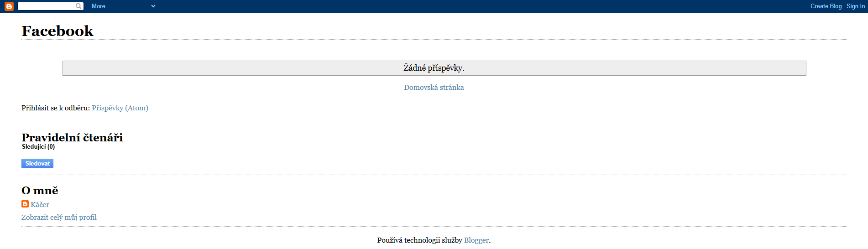Open the Create Blog link

tap(826, 6)
